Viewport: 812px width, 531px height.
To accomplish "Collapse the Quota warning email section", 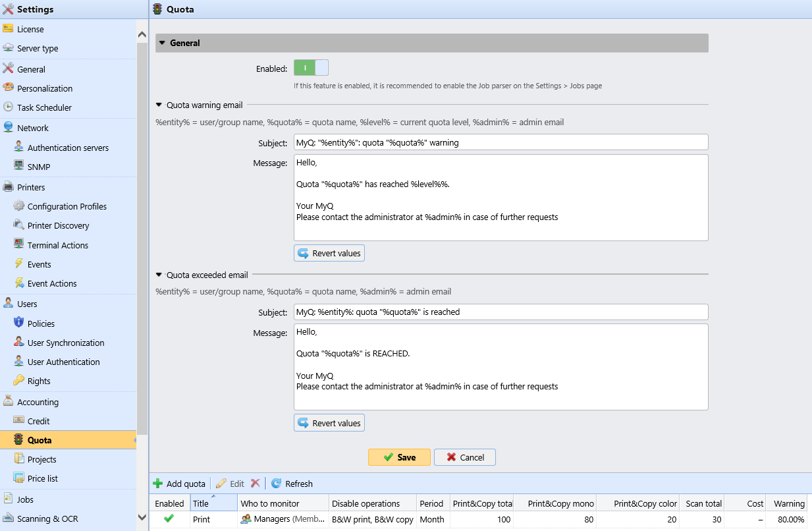I will (159, 104).
